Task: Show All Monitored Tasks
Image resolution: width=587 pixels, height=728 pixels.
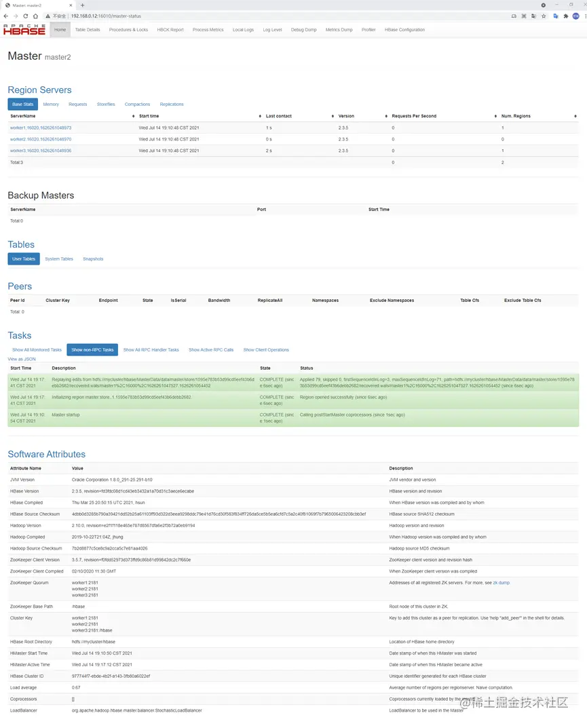Action: click(x=37, y=350)
